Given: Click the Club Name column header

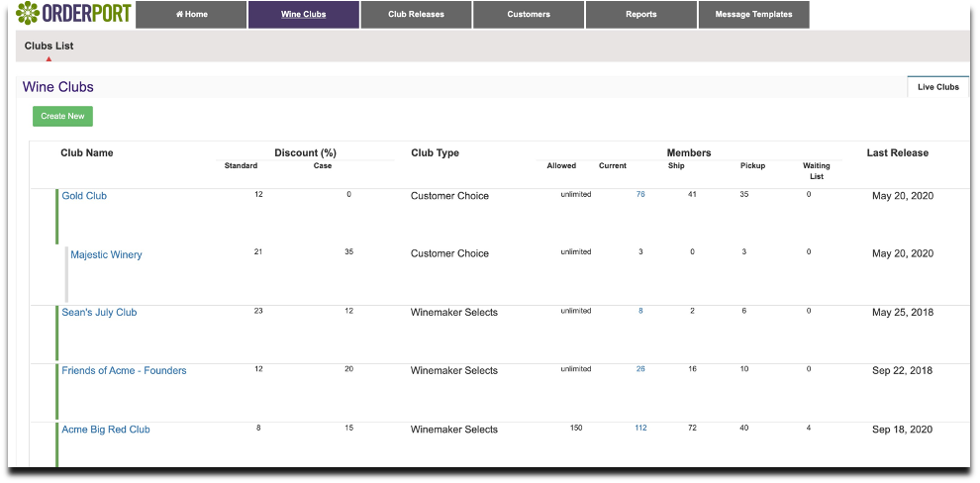Looking at the screenshot, I should (x=87, y=152).
